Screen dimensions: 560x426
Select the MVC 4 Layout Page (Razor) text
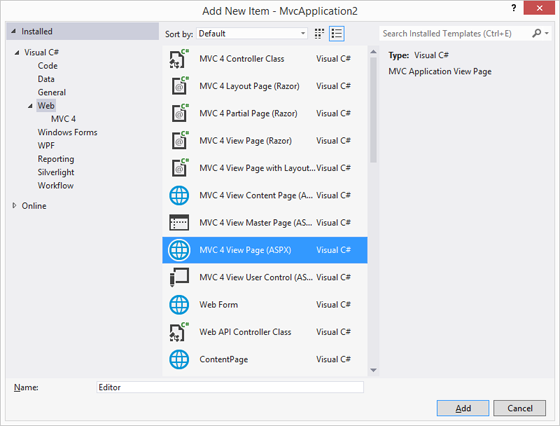pyautogui.click(x=249, y=86)
